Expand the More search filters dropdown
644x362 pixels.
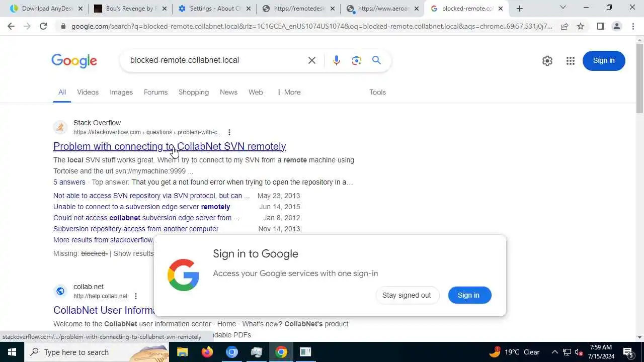pos(288,92)
